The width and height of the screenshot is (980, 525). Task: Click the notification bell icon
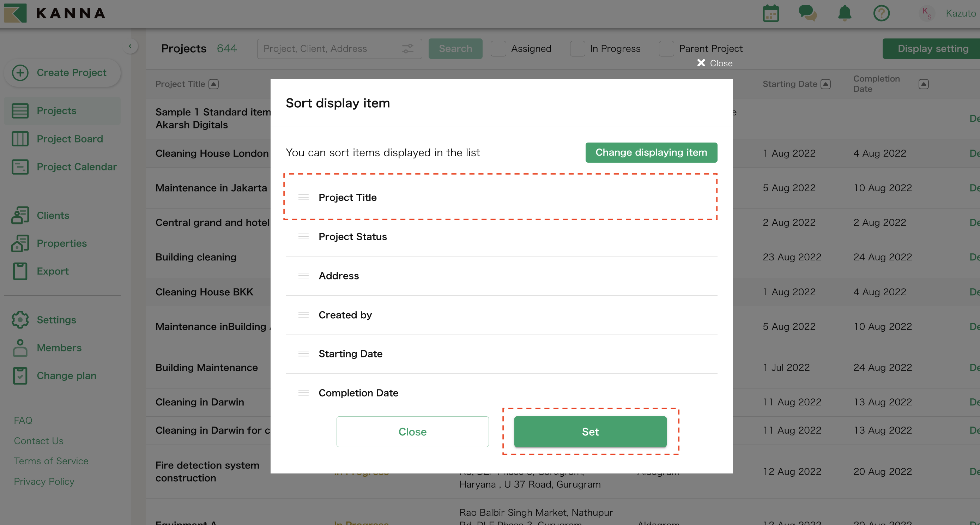pos(844,13)
